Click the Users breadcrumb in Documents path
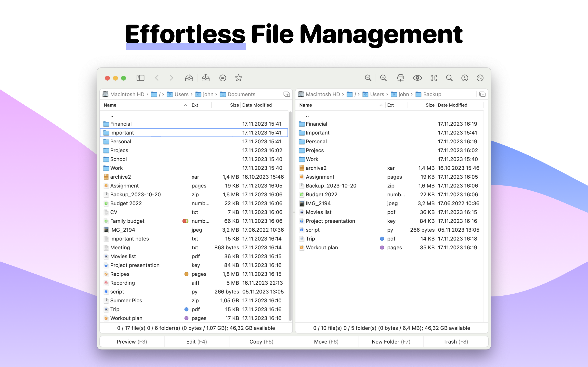The width and height of the screenshot is (588, 367). 181,94
